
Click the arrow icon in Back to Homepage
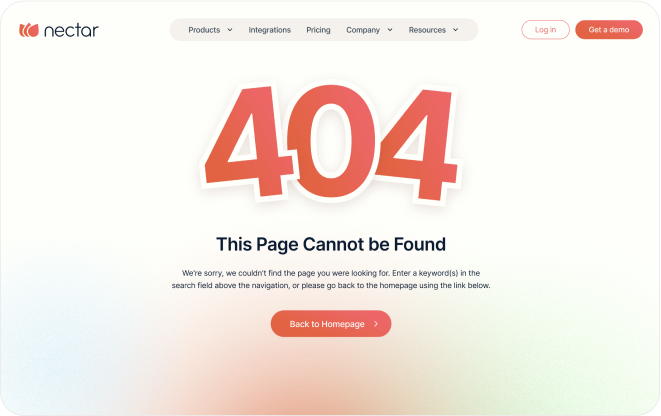coord(376,324)
